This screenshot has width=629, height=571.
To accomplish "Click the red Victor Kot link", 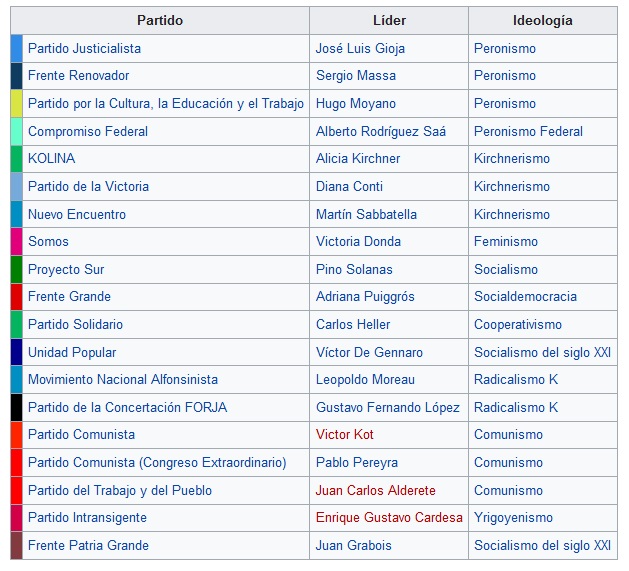I will coord(345,435).
